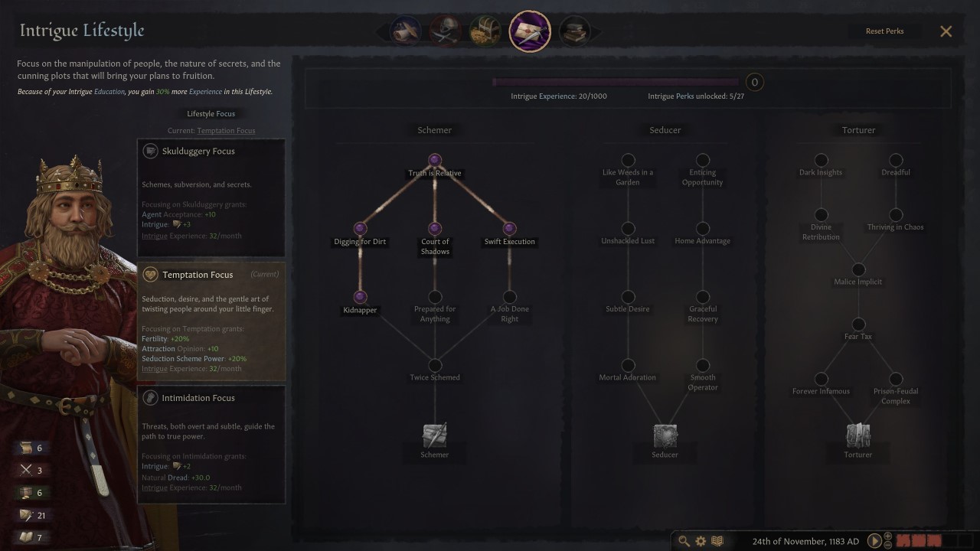Increase game speed with plus button
The width and height of the screenshot is (980, 551).
[888, 536]
